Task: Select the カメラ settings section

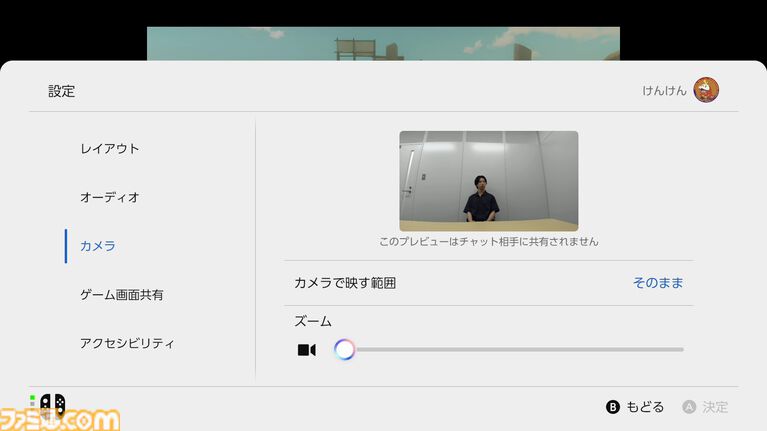Action: pos(98,246)
